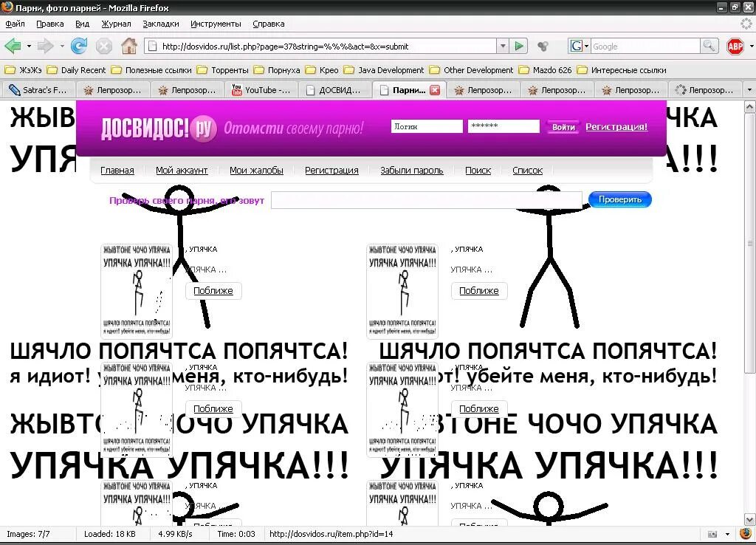This screenshot has width=756, height=545.
Task: Open the Поиск navigation link
Action: tap(478, 171)
